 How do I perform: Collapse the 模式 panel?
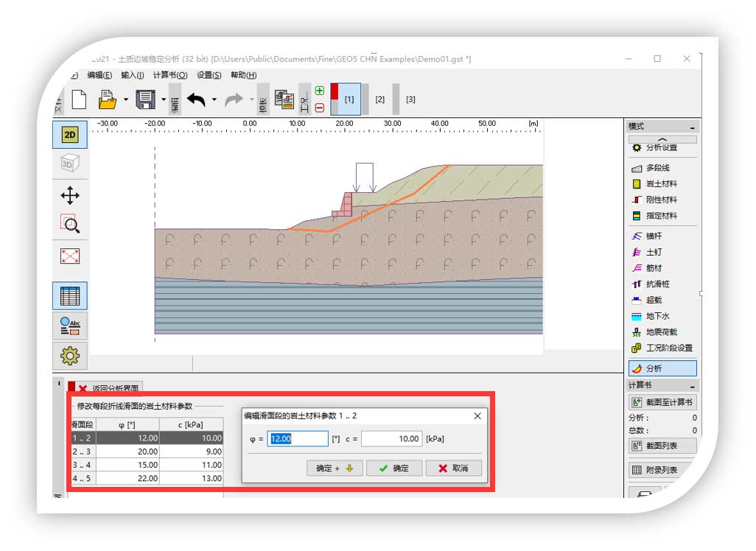(x=692, y=127)
